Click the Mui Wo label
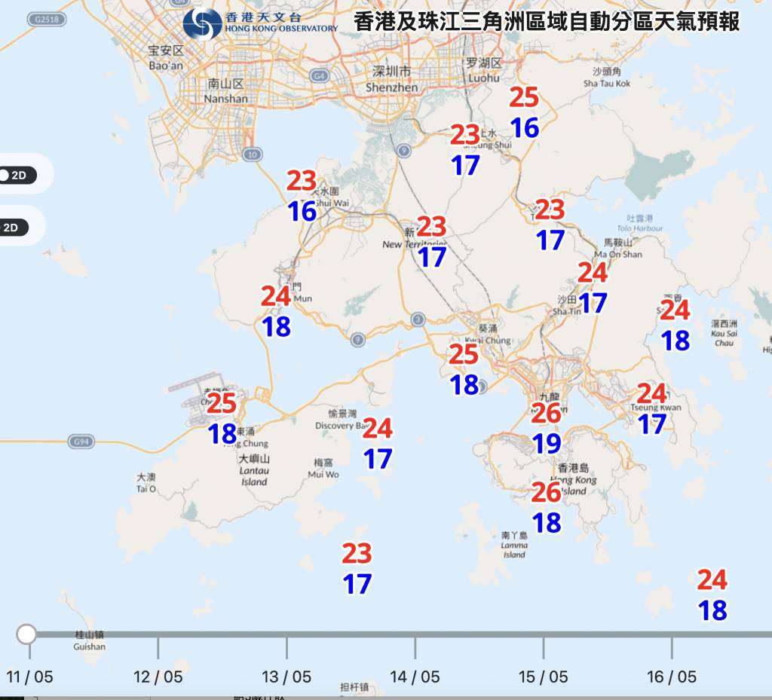 coord(323,469)
